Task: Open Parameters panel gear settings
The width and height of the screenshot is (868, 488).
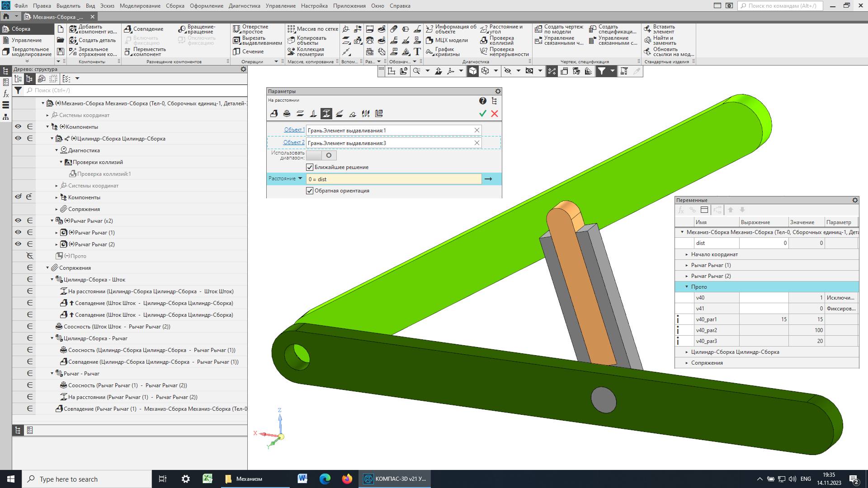Action: point(498,91)
